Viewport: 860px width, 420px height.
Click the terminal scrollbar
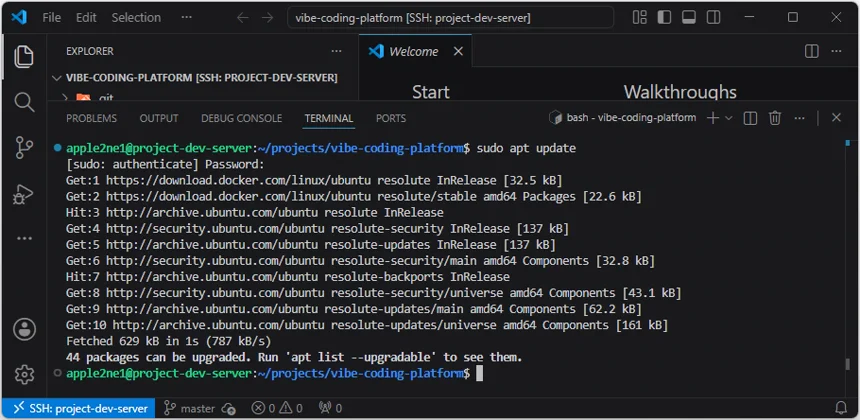[x=847, y=364]
